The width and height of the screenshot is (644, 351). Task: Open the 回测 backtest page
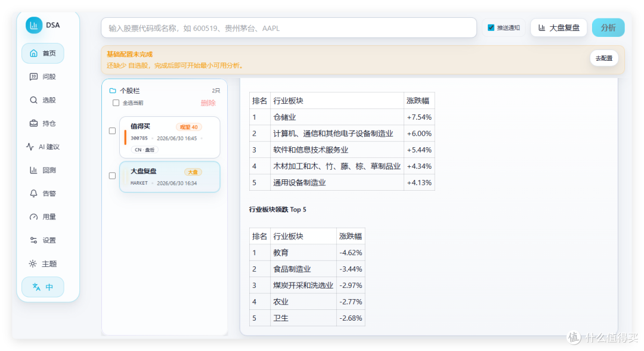[x=43, y=170]
